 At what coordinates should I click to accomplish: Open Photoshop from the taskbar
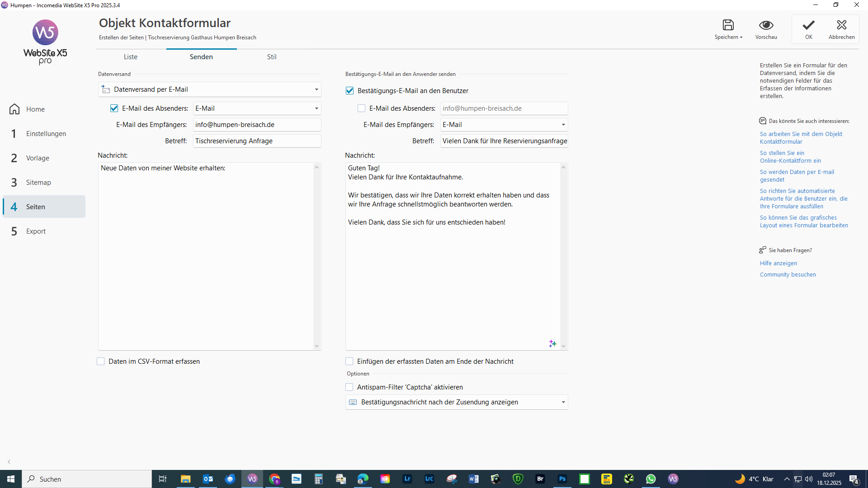click(562, 479)
